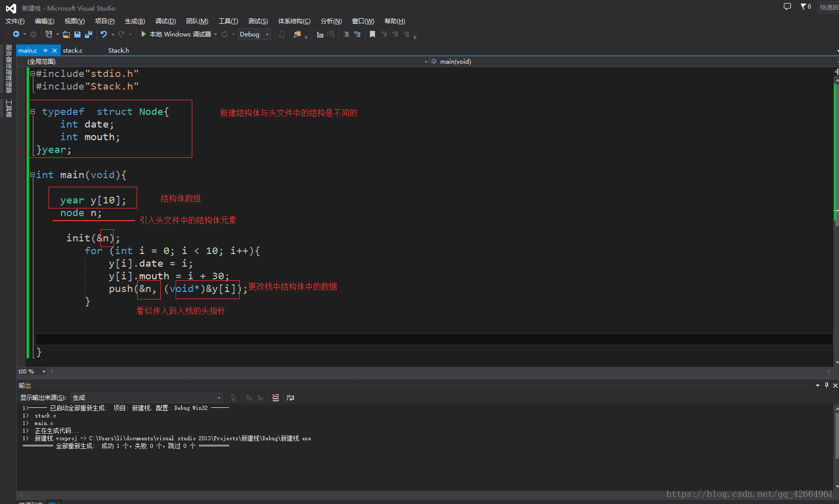Open the 工具(T) menu
This screenshot has width=839, height=504.
[x=228, y=21]
